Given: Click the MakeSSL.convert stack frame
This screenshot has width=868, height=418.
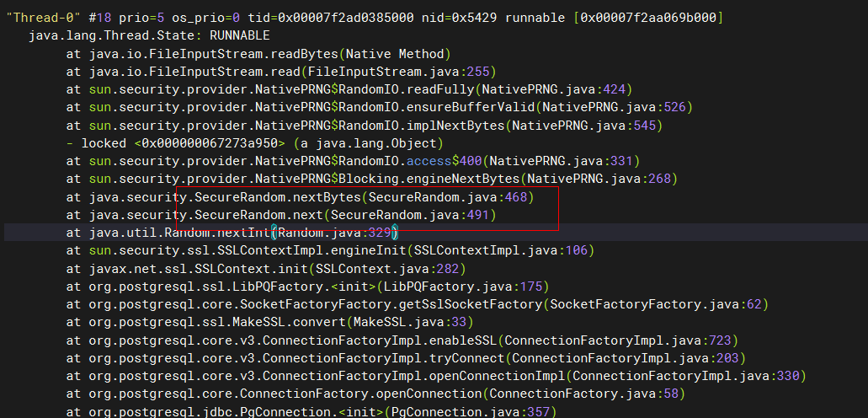Looking at the screenshot, I should (x=270, y=322).
